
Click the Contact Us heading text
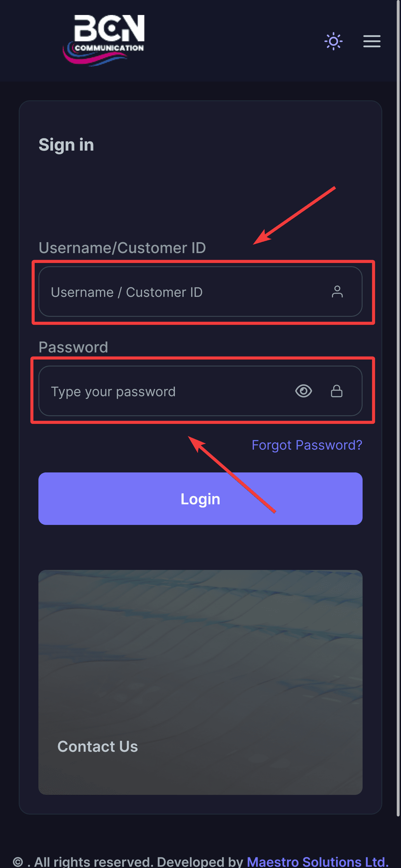tap(98, 746)
